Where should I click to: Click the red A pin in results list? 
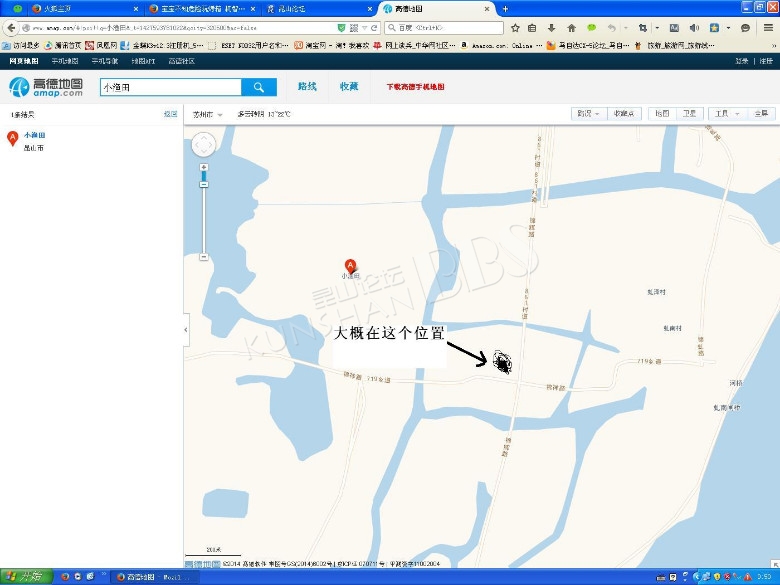(13, 138)
